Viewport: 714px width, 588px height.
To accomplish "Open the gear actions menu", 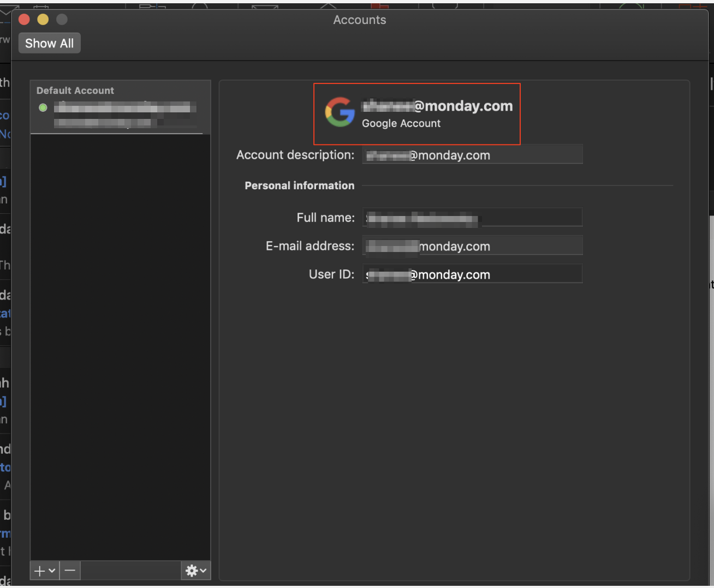I will [196, 571].
